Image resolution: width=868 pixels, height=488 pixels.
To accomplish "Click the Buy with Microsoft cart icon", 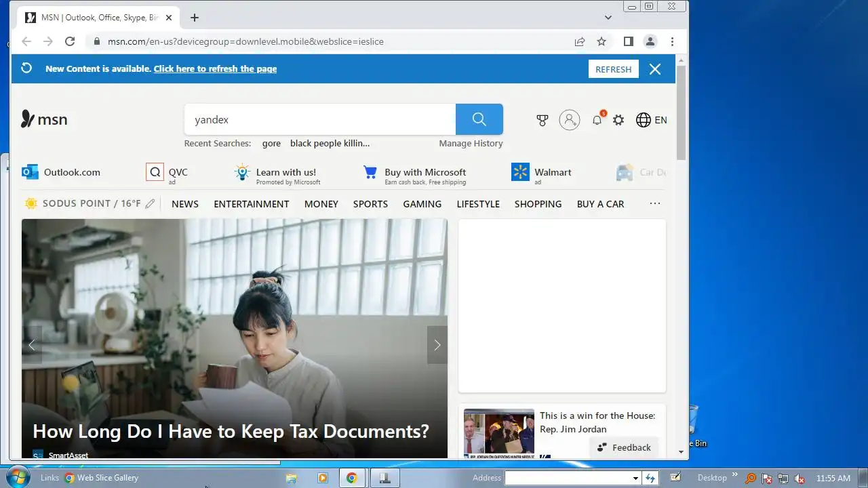I will coord(370,172).
